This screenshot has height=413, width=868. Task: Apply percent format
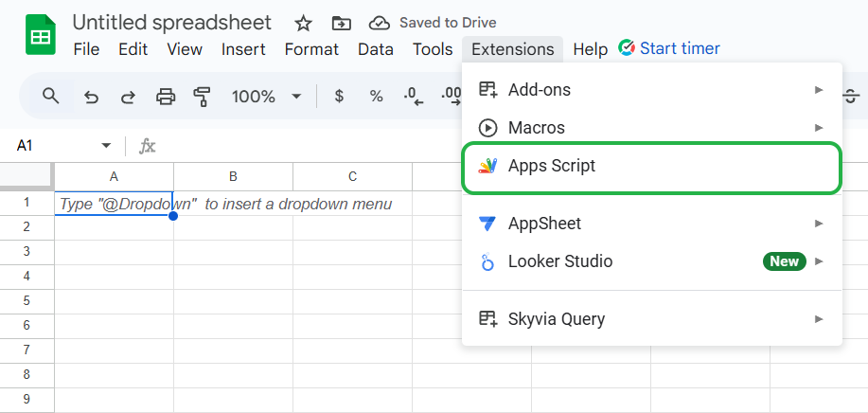(377, 97)
